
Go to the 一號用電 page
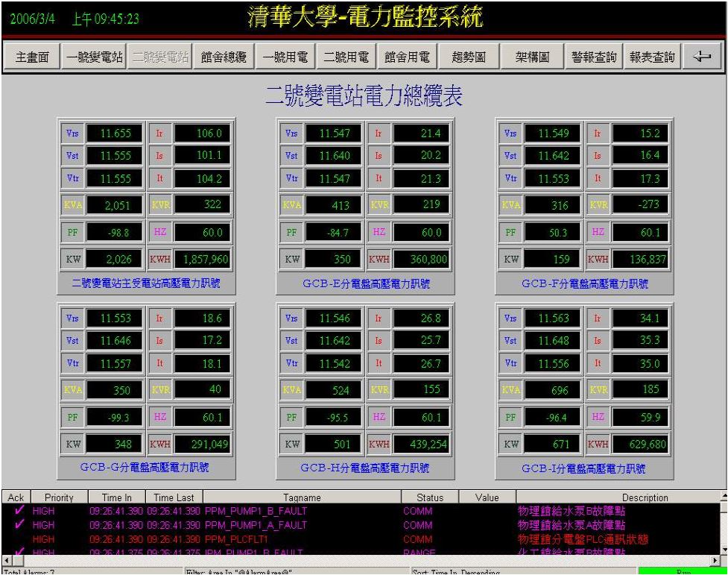tap(285, 57)
